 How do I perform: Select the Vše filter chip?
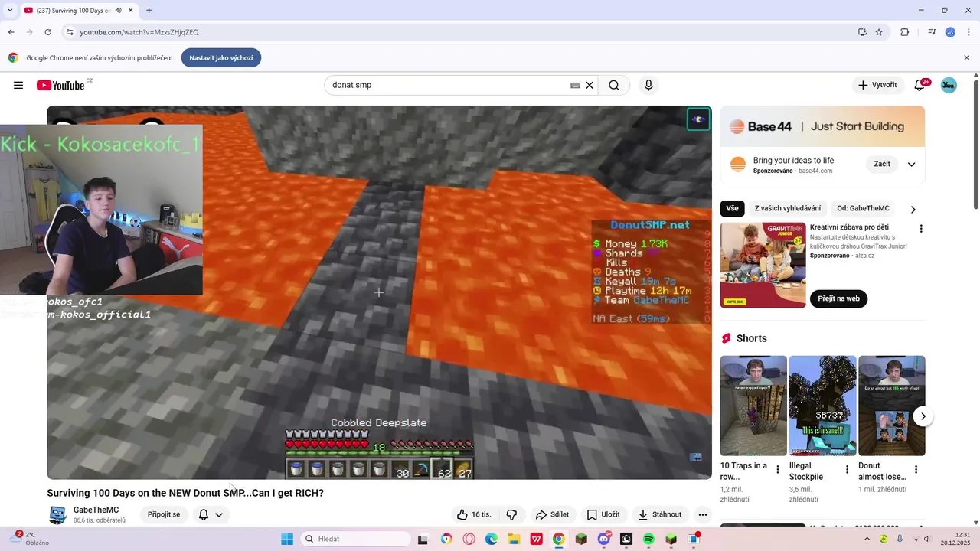[733, 208]
